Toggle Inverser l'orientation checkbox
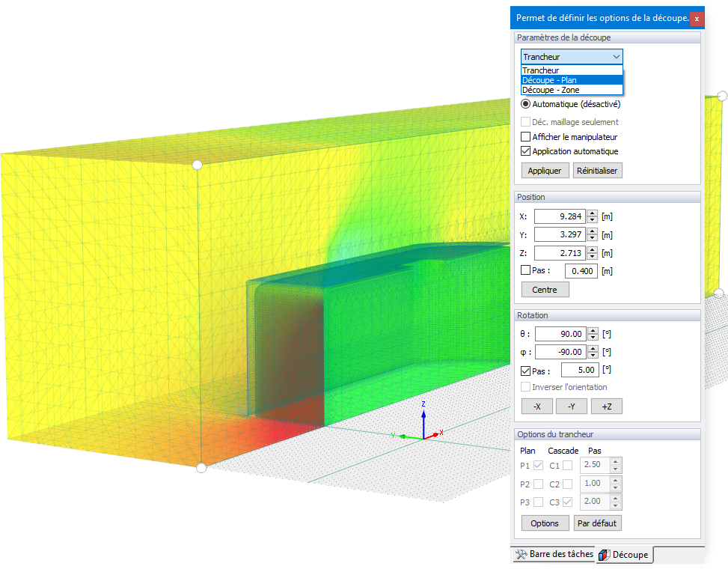This screenshot has height=569, width=728. point(525,387)
